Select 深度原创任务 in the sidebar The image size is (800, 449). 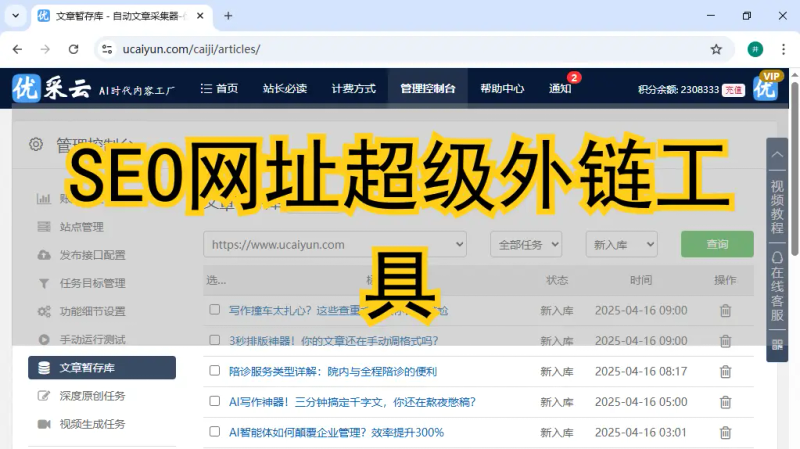click(92, 396)
